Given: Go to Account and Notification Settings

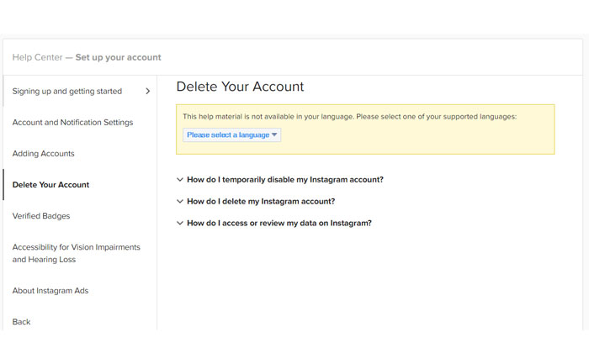Looking at the screenshot, I should pyautogui.click(x=72, y=122).
